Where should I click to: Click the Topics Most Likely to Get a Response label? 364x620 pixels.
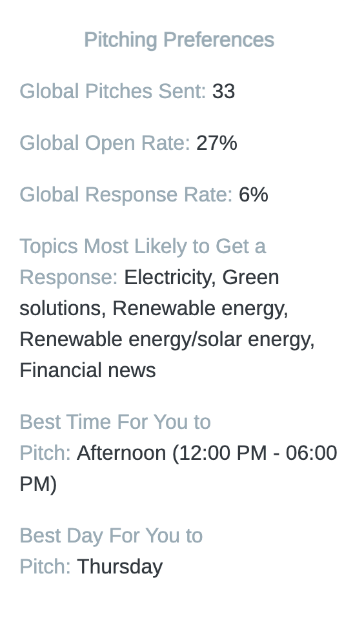[x=143, y=262]
